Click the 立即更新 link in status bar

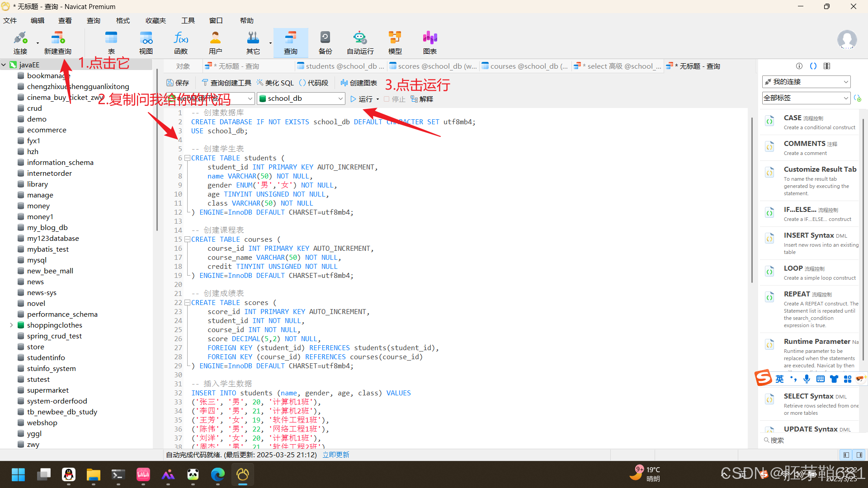335,455
